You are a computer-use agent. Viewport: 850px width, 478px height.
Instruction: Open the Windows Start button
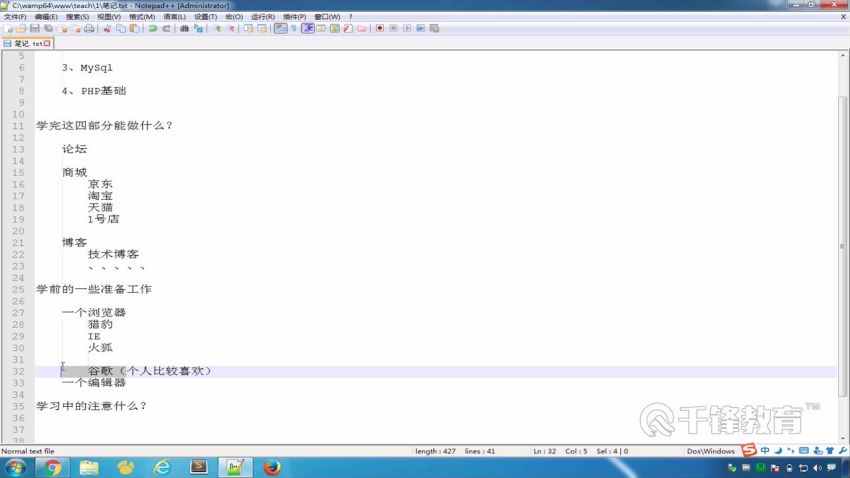pos(15,468)
